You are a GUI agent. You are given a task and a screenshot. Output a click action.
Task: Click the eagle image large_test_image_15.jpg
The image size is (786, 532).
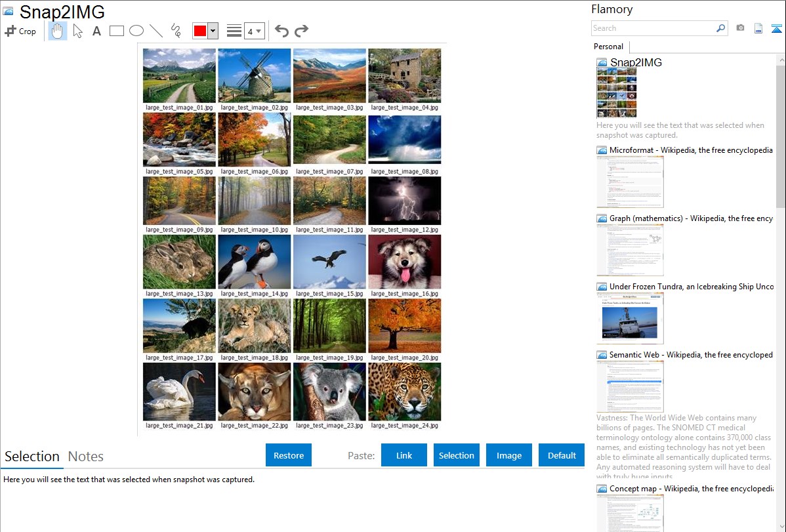(x=329, y=262)
